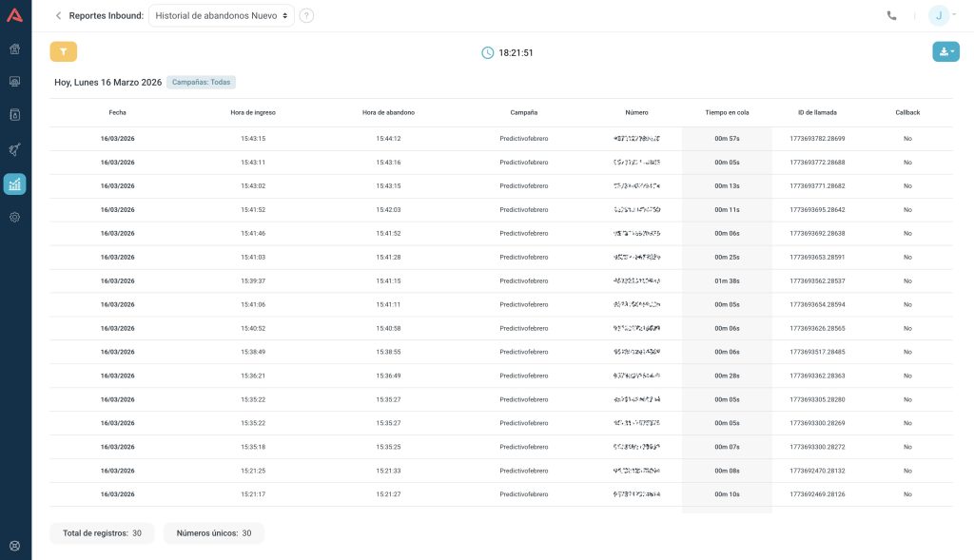The height and width of the screenshot is (560, 974).
Task: Click the satellite icon in sidebar
Action: tap(15, 149)
